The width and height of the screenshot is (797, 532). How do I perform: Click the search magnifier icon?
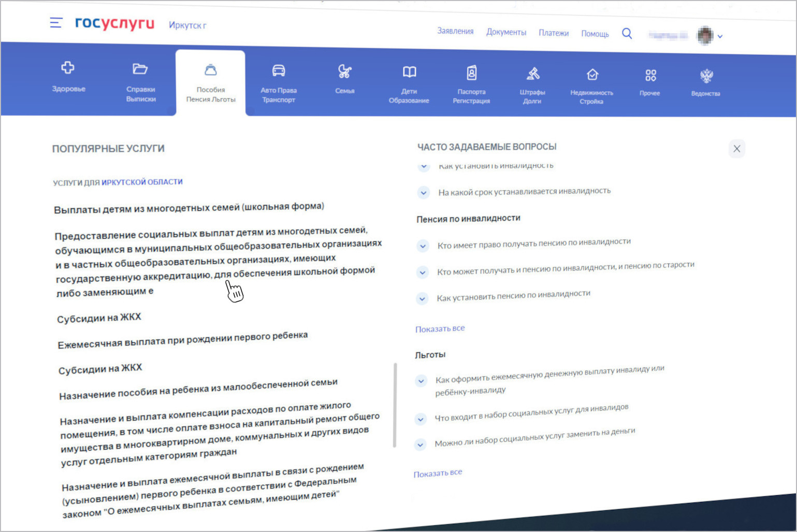[627, 34]
